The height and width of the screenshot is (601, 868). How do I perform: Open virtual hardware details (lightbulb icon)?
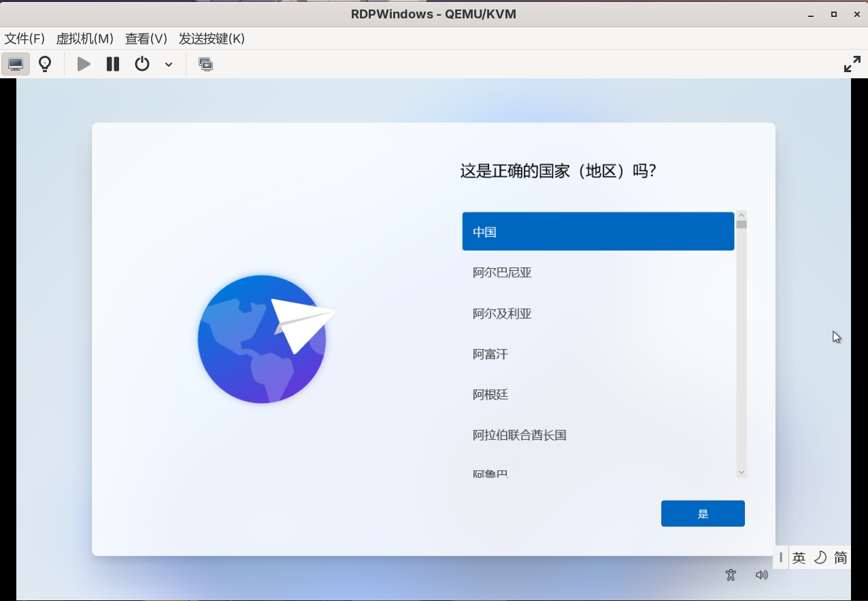point(45,64)
